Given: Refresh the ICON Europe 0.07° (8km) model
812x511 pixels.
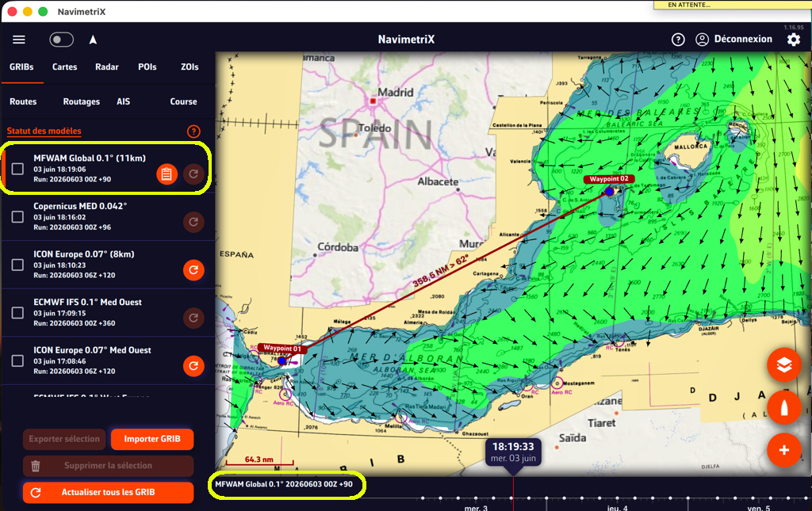Looking at the screenshot, I should [193, 270].
